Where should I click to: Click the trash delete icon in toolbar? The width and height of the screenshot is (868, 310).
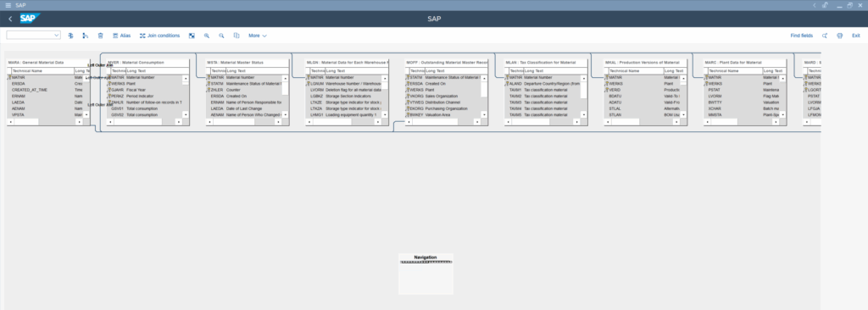(100, 36)
